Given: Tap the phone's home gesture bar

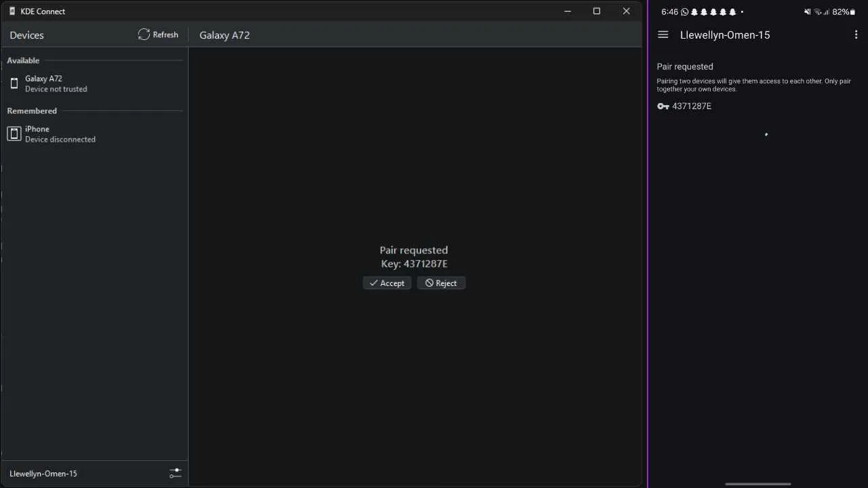Looking at the screenshot, I should [757, 484].
